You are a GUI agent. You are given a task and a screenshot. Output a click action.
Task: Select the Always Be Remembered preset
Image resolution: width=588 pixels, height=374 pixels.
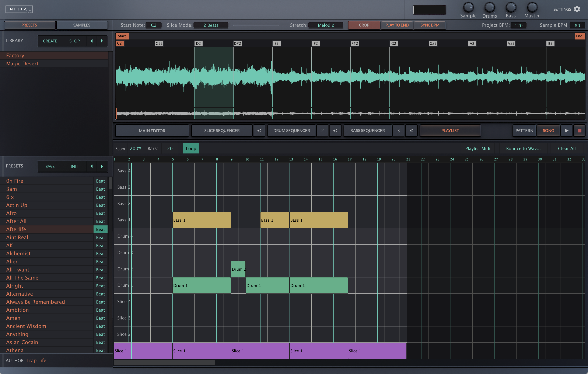(x=46, y=302)
